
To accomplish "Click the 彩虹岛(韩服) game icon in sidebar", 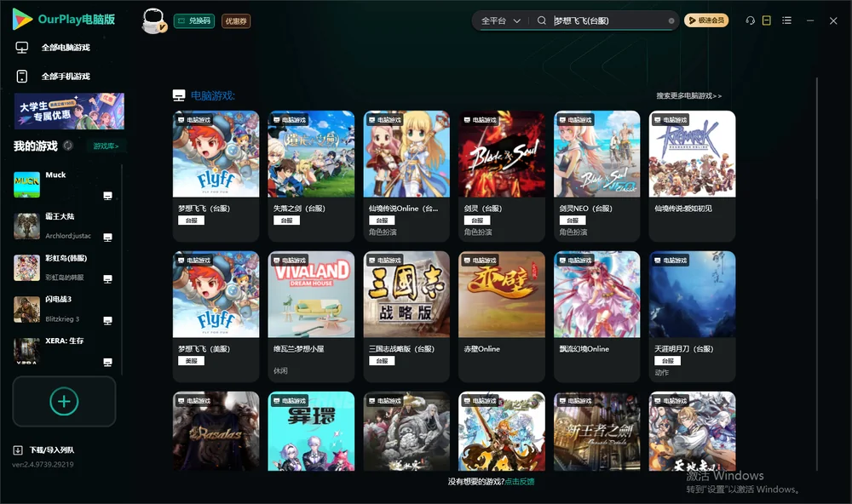I will point(26,267).
